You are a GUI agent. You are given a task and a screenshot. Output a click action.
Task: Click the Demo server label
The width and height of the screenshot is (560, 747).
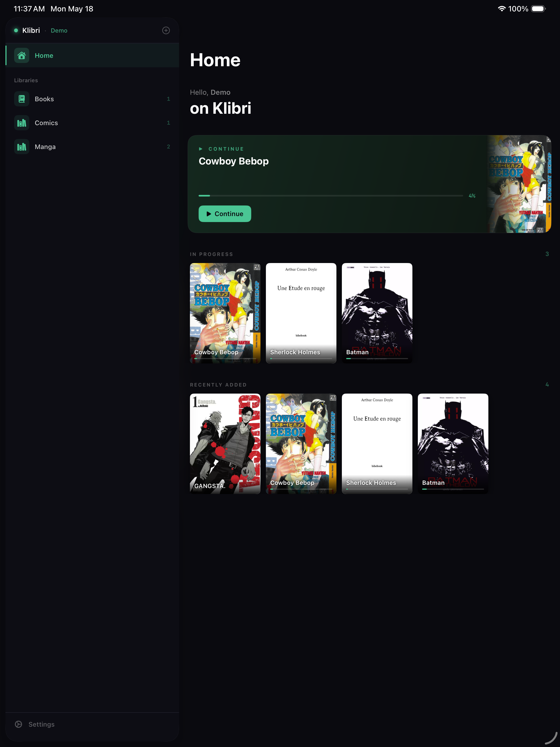[59, 30]
